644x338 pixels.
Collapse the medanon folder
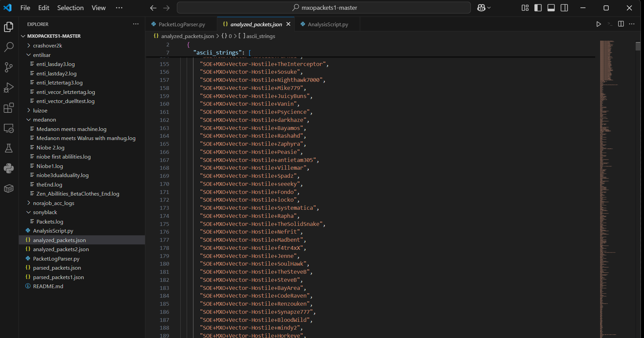[x=44, y=120]
